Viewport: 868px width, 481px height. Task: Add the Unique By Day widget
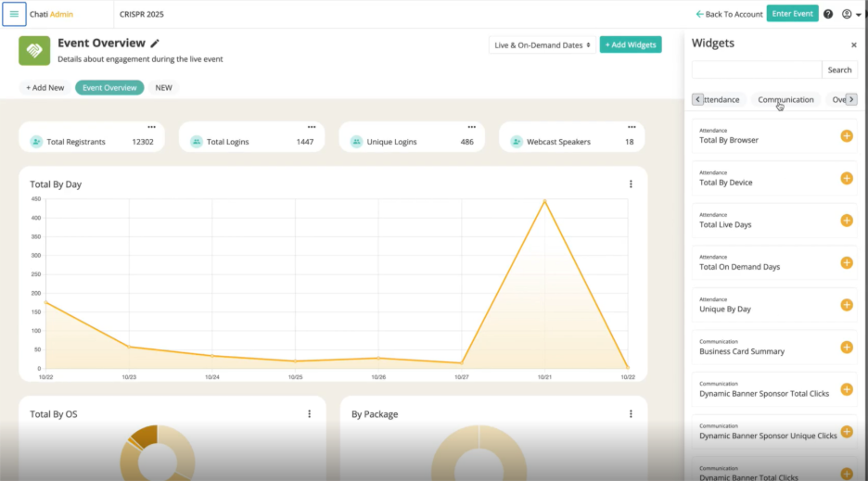click(846, 305)
